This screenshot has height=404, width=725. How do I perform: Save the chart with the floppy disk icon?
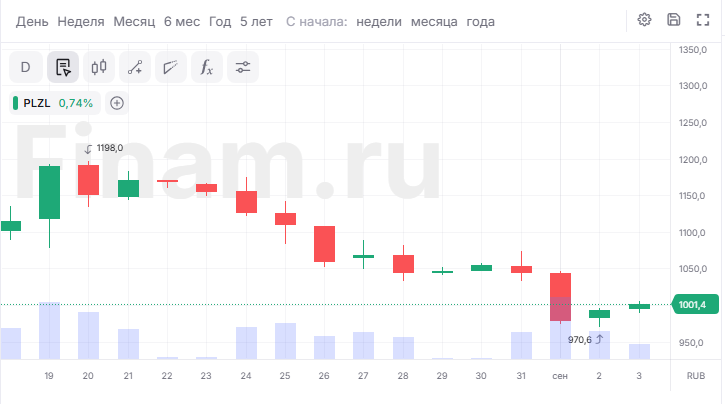[x=673, y=19]
